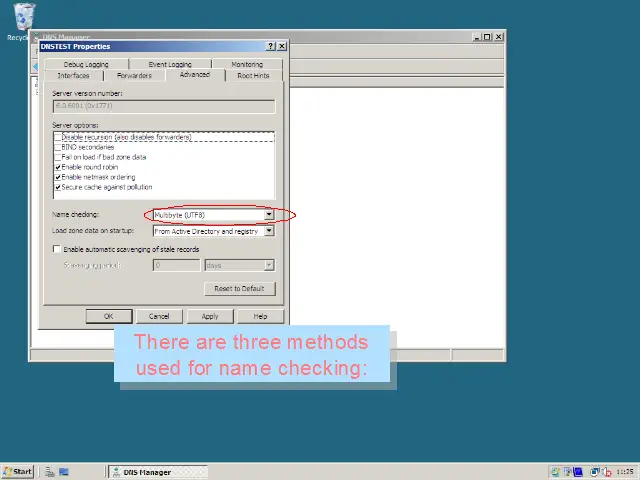Open the Name checking dropdown

[269, 215]
